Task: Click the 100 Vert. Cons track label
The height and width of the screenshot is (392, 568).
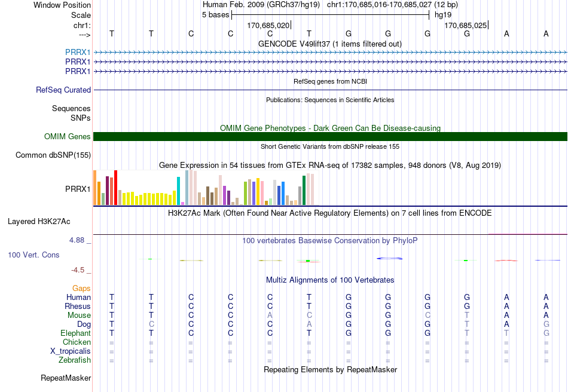Action: coord(33,255)
